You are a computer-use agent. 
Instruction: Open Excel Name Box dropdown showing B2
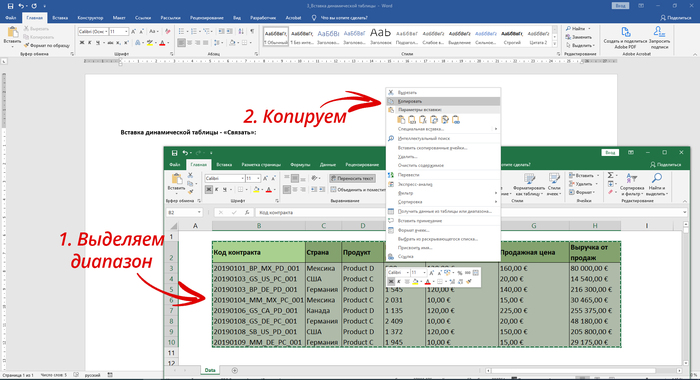pos(199,213)
